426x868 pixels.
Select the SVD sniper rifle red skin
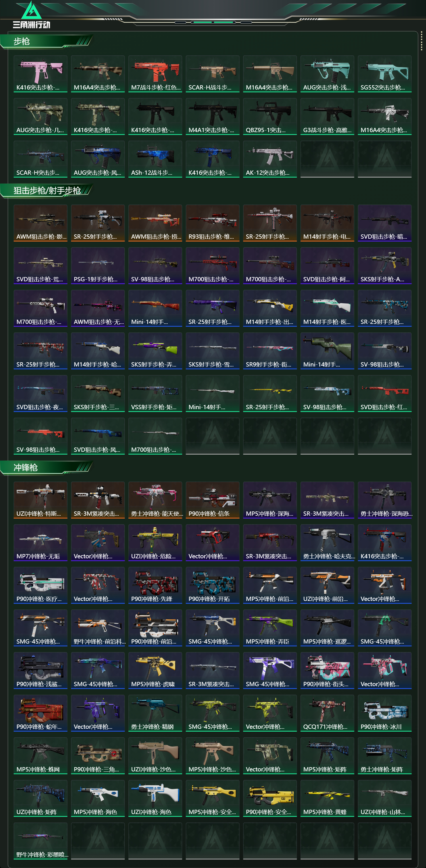click(x=385, y=394)
